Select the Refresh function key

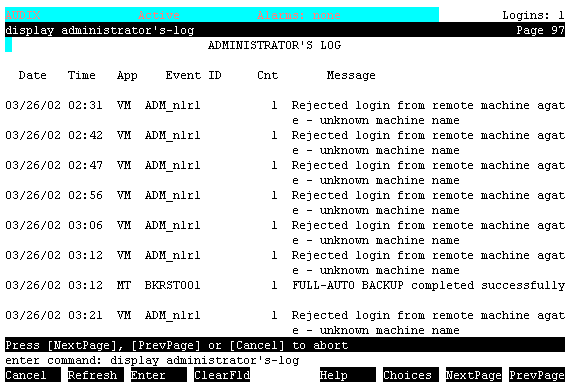point(96,375)
